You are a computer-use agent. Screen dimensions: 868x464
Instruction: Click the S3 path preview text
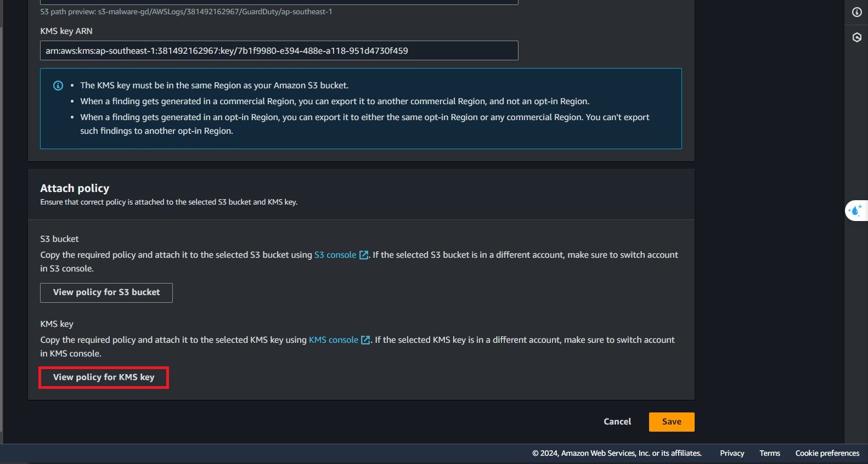pyautogui.click(x=186, y=12)
